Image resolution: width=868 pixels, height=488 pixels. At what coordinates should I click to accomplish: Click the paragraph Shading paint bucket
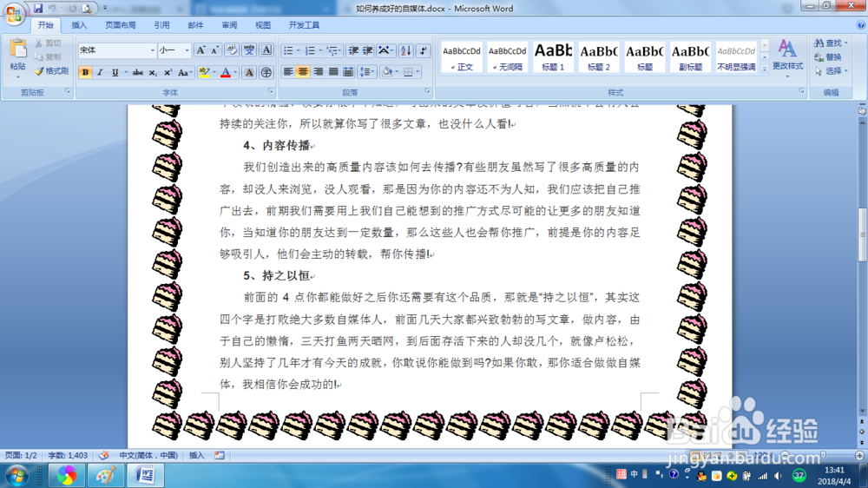[387, 71]
